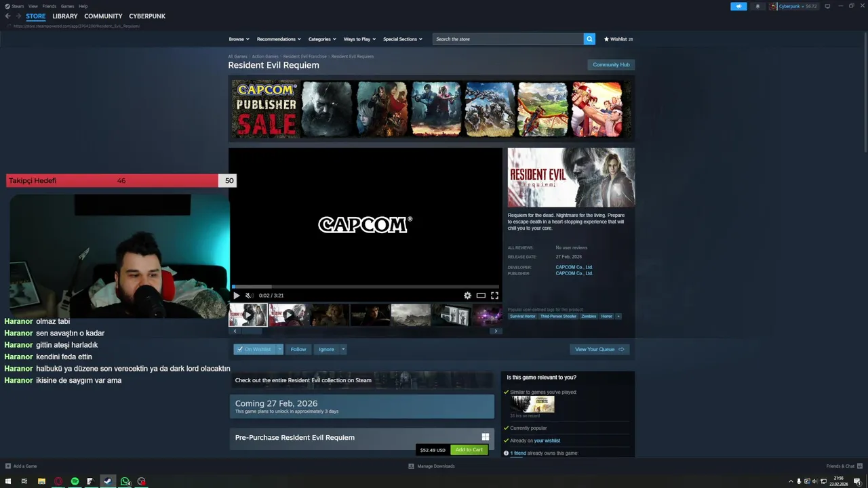The width and height of the screenshot is (868, 488).
Task: Click the CAPCOM Co., Ltd. developer link
Action: click(574, 267)
